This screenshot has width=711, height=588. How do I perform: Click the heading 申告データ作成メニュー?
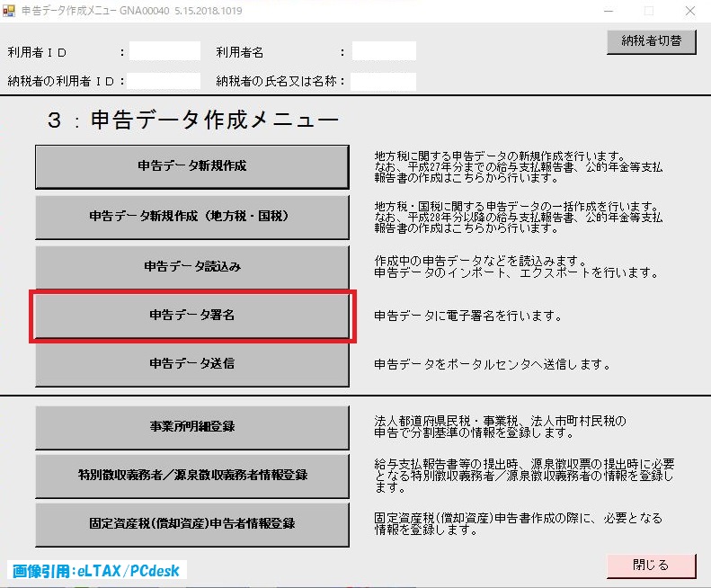pyautogui.click(x=215, y=120)
